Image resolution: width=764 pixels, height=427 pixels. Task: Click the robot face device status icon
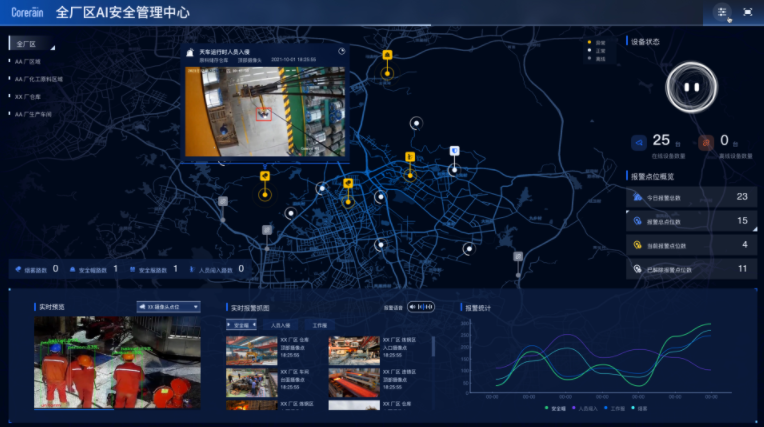tap(691, 87)
